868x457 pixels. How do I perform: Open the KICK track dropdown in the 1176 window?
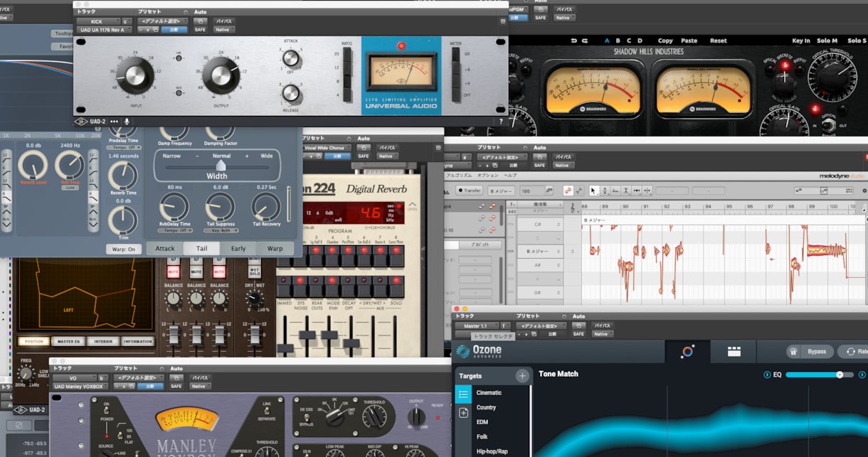[98, 21]
